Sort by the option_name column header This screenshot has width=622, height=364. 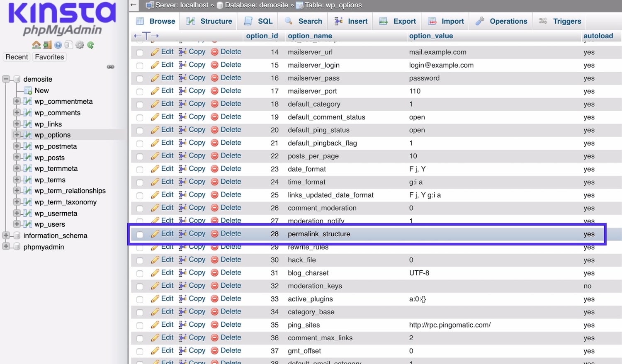coord(310,36)
